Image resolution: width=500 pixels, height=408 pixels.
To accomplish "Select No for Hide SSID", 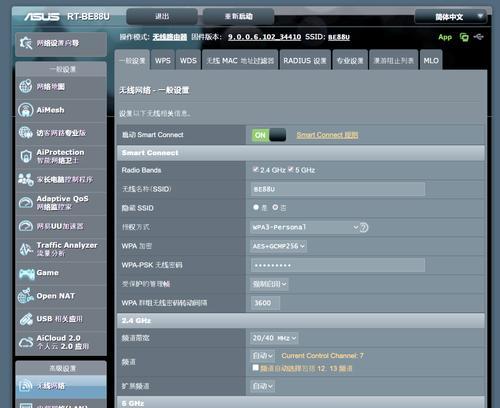I will 275,207.
